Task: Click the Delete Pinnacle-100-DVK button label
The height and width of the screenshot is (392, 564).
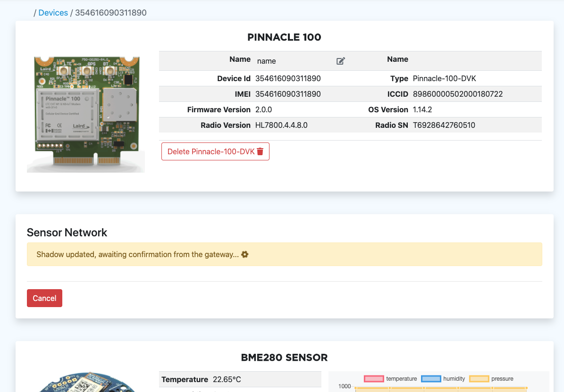Action: (211, 151)
